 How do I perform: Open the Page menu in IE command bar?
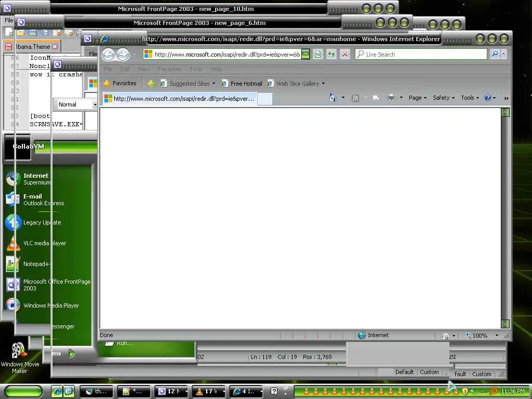(417, 98)
